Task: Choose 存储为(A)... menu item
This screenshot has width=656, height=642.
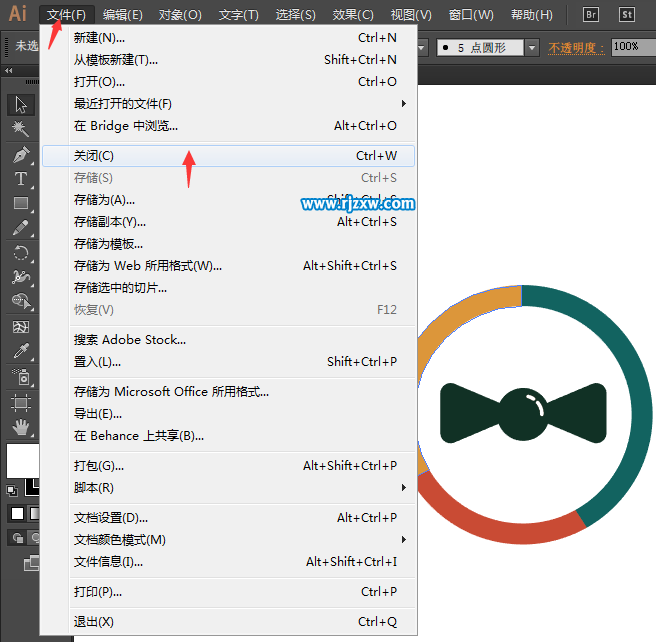Action: 228,200
